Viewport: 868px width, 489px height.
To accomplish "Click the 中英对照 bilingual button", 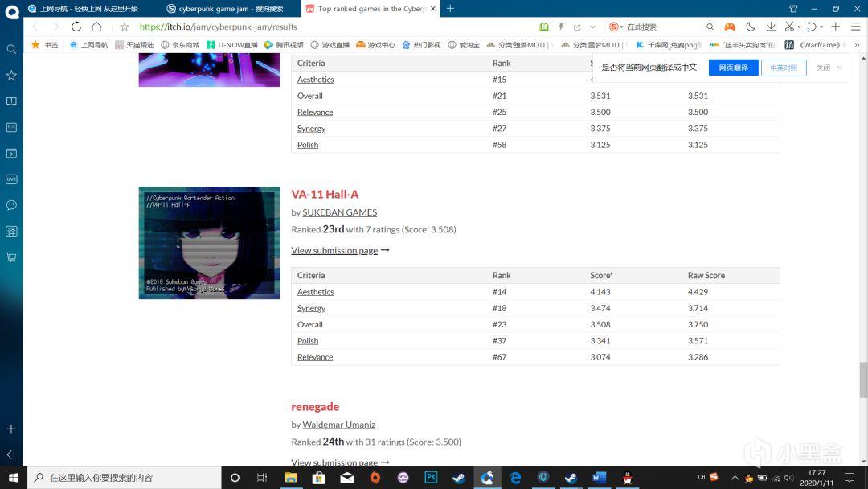I will tap(784, 68).
